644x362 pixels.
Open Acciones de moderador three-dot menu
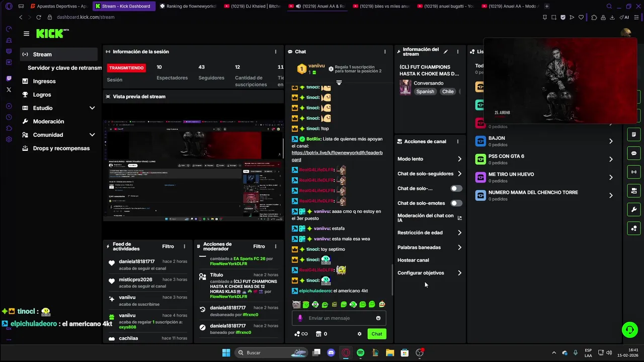(275, 246)
